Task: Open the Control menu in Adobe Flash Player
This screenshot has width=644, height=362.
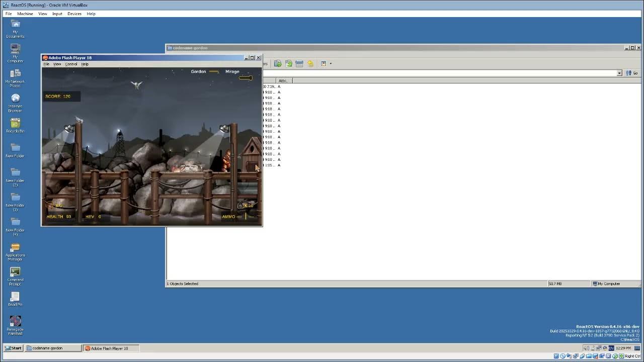Action: [70, 64]
